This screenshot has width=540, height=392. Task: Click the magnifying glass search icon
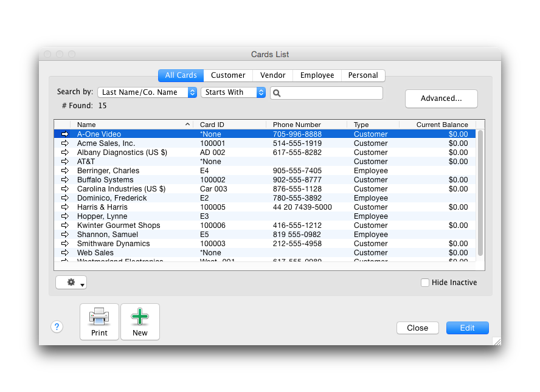tap(276, 93)
